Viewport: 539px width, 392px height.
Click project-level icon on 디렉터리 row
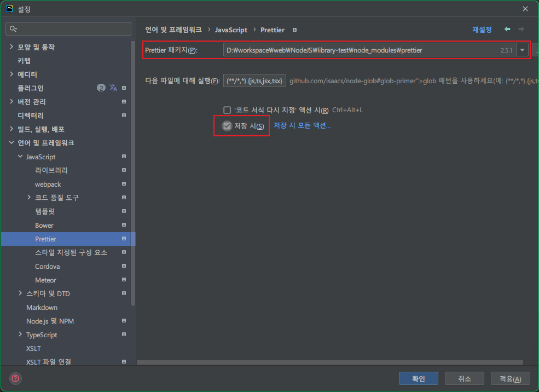(x=124, y=116)
